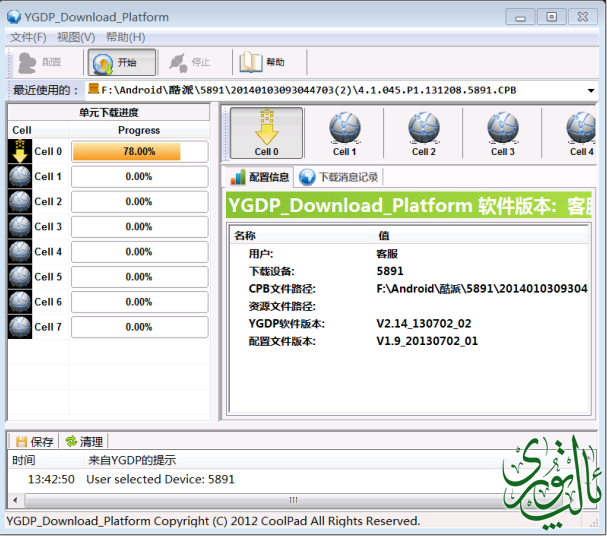The height and width of the screenshot is (536, 607).
Task: Switch to the 下载消息记录 tab
Action: (339, 177)
